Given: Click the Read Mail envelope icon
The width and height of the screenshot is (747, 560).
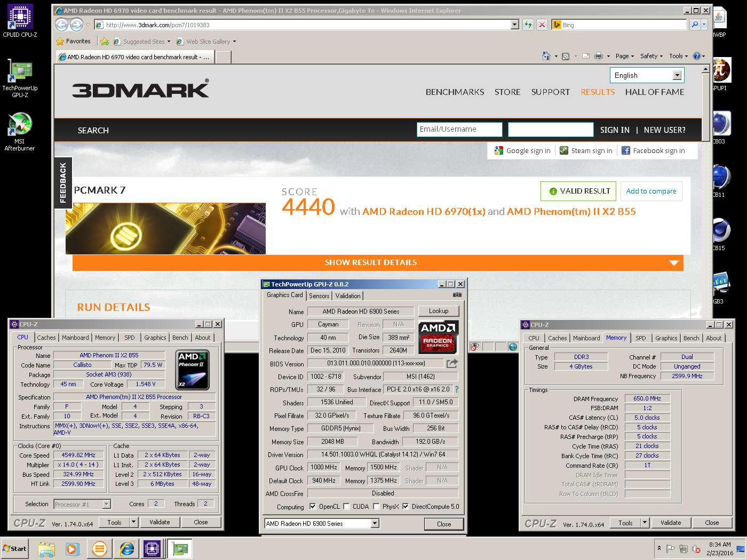Looking at the screenshot, I should tap(585, 56).
